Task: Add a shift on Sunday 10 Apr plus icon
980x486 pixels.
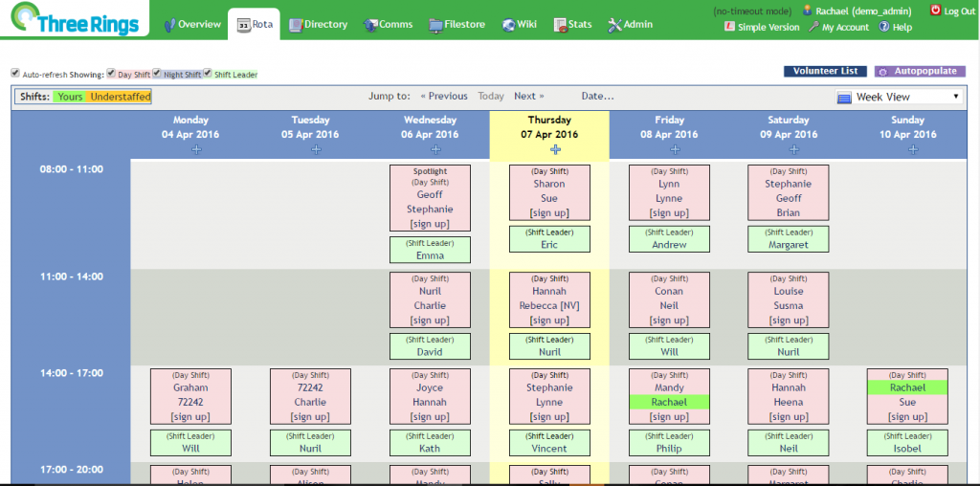Action: click(914, 149)
